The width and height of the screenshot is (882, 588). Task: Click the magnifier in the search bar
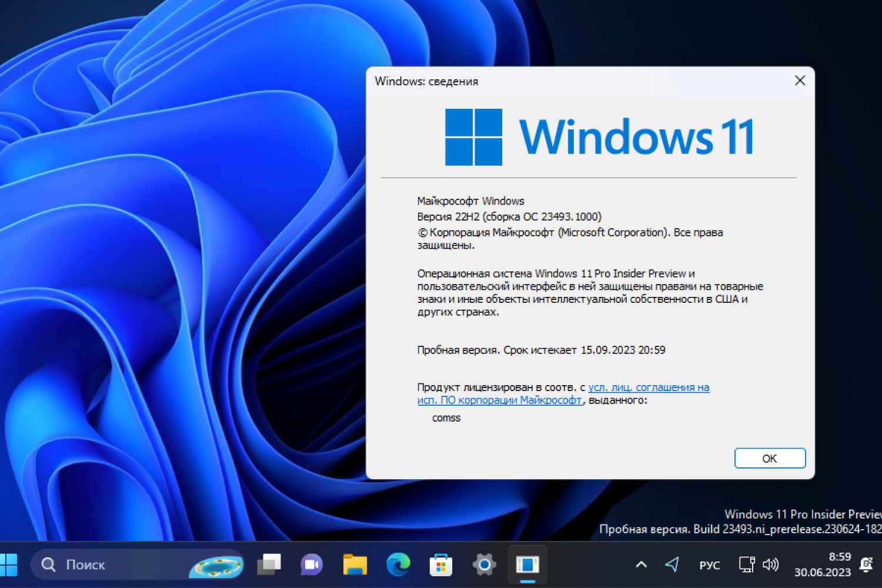click(x=48, y=564)
